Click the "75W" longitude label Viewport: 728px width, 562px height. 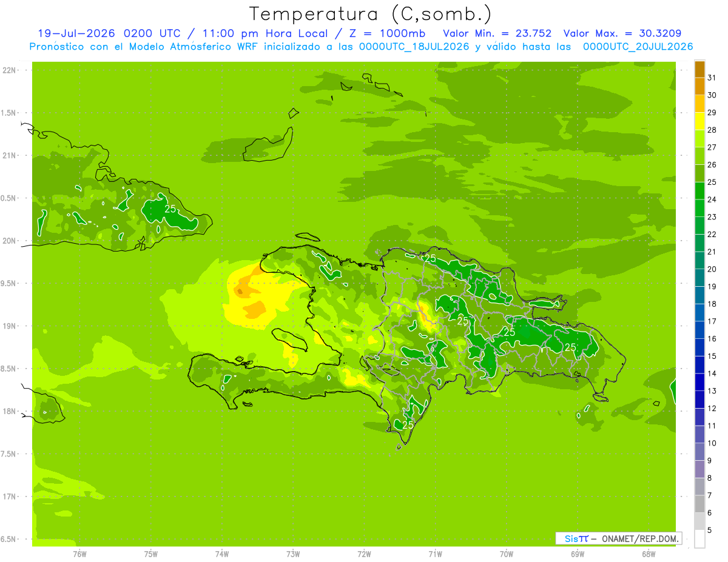point(151,554)
